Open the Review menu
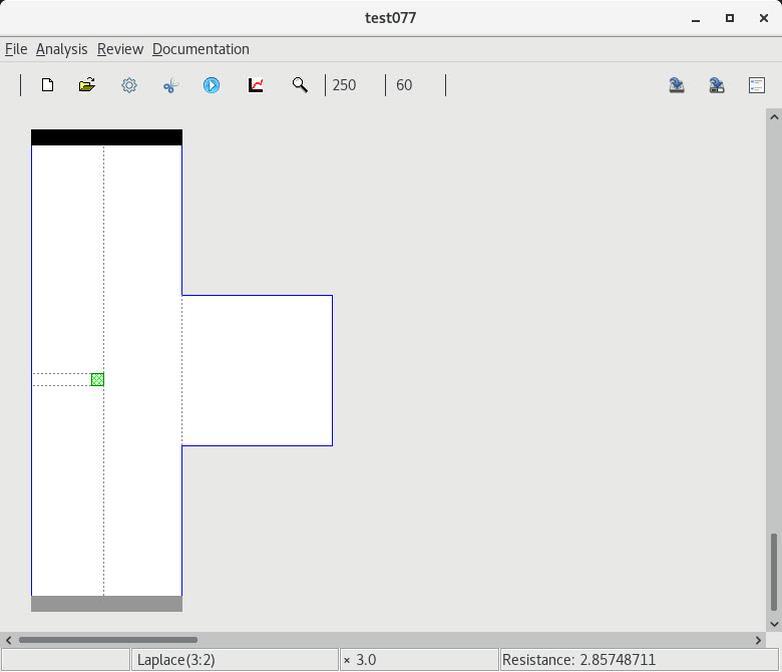Viewport: 782px width, 672px height. coord(120,49)
